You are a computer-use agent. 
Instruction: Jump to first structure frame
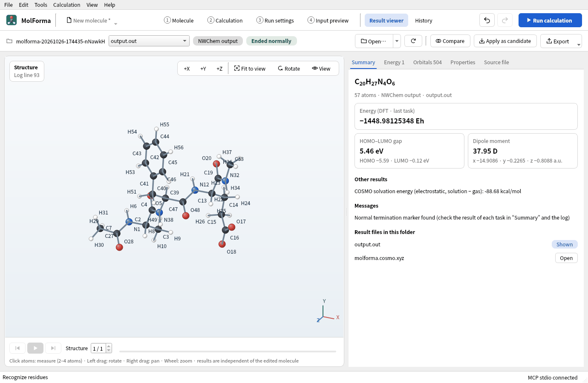pyautogui.click(x=17, y=348)
